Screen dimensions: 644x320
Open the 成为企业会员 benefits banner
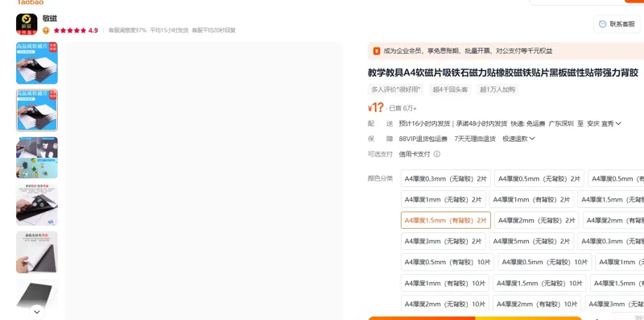pyautogui.click(x=506, y=51)
